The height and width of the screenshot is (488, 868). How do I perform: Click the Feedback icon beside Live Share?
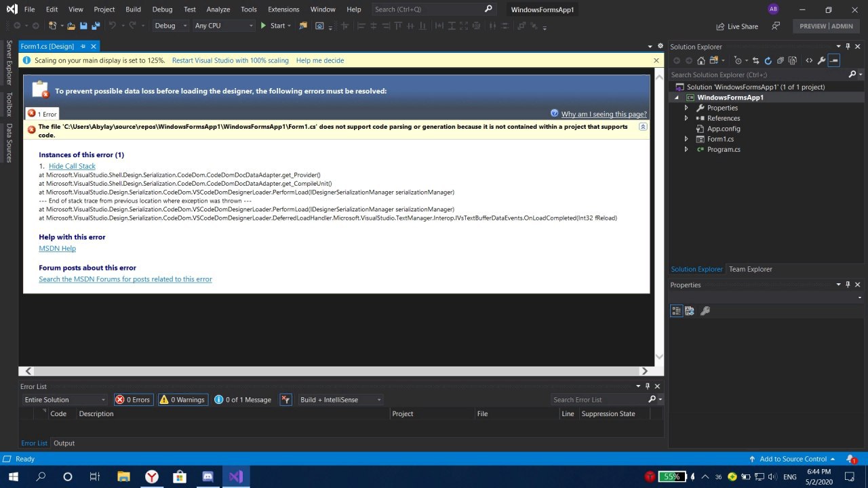(x=774, y=26)
